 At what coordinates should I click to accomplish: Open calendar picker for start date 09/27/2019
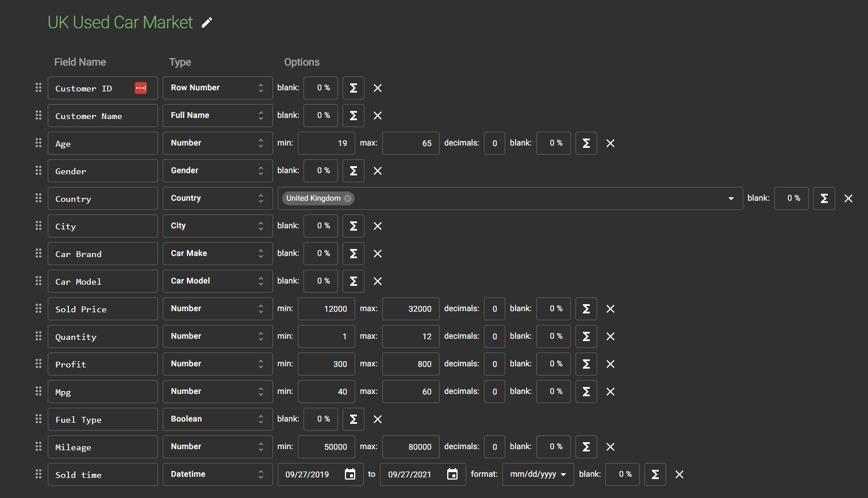[350, 474]
